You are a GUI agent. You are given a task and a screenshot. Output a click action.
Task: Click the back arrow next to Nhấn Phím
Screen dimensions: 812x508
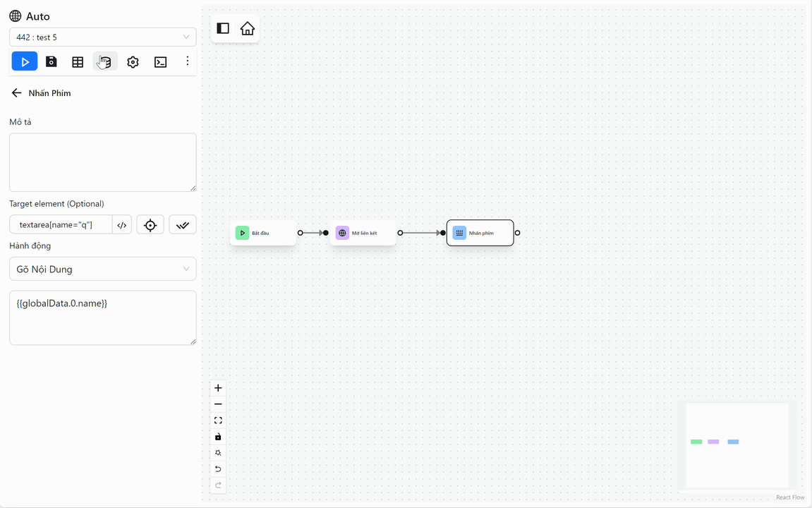[16, 92]
